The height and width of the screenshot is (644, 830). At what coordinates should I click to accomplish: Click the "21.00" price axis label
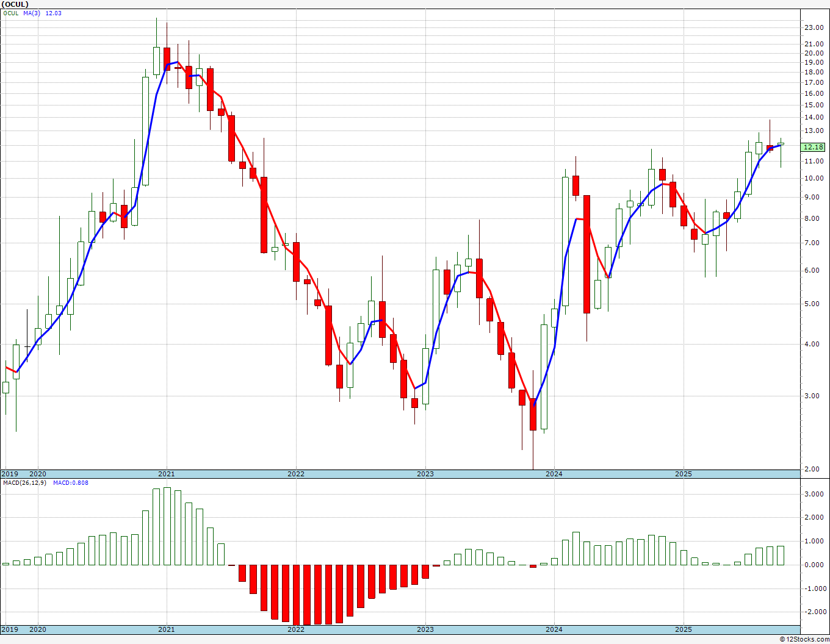[x=813, y=44]
